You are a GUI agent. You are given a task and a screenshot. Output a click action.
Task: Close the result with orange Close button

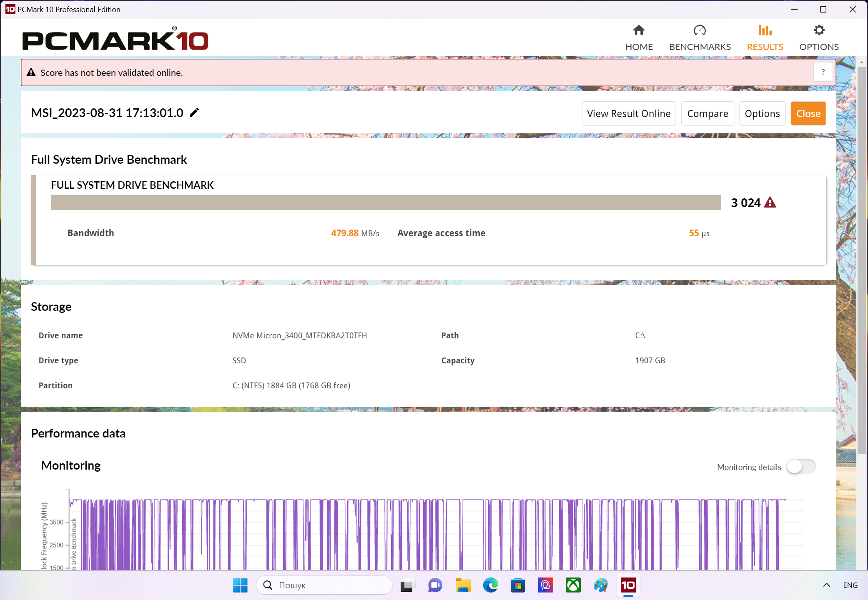(808, 113)
